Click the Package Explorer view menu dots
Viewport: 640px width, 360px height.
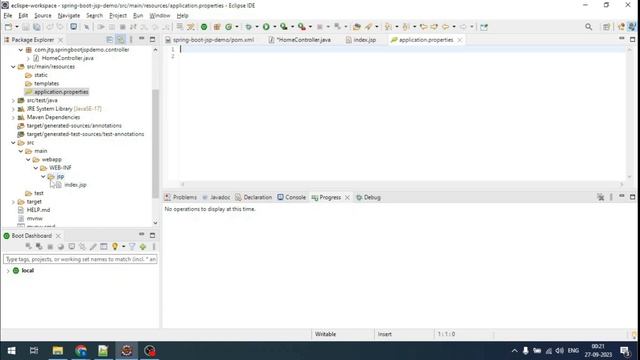pos(131,40)
